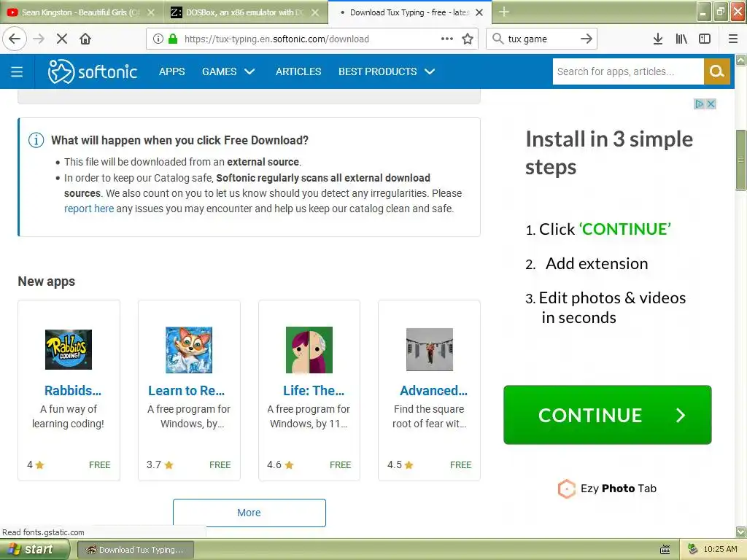Viewport: 747px width, 560px height.
Task: Click the Advanced app grey thumbnail
Action: click(x=430, y=349)
